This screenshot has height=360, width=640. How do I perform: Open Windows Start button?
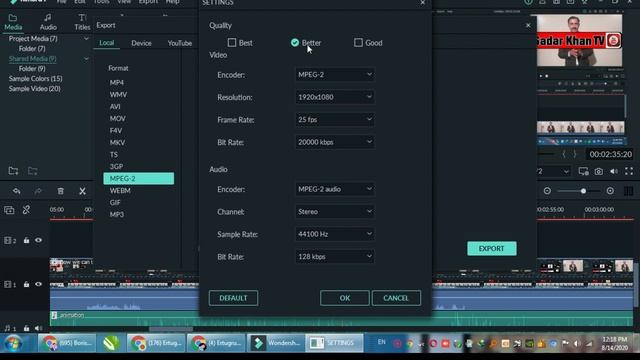(13, 343)
